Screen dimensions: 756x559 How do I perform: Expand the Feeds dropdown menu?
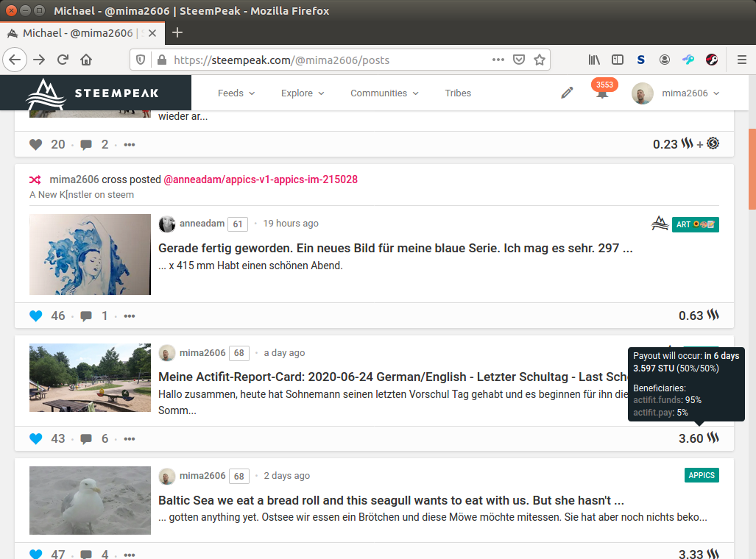236,93
